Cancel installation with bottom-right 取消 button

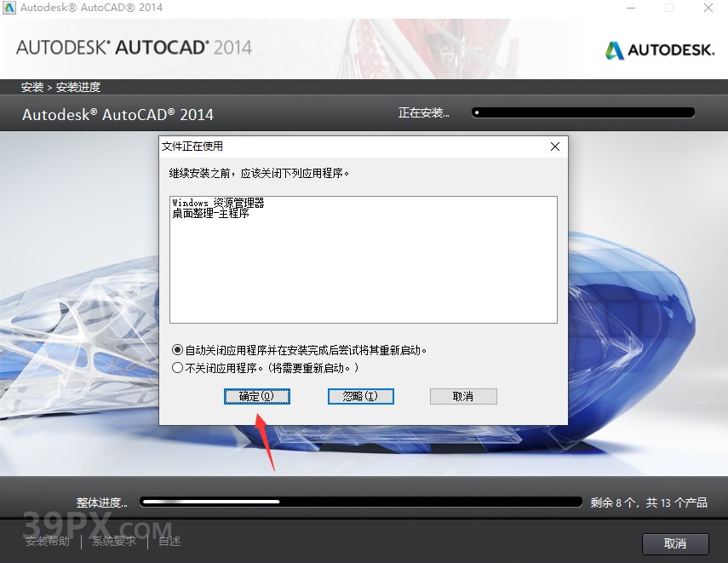[675, 544]
